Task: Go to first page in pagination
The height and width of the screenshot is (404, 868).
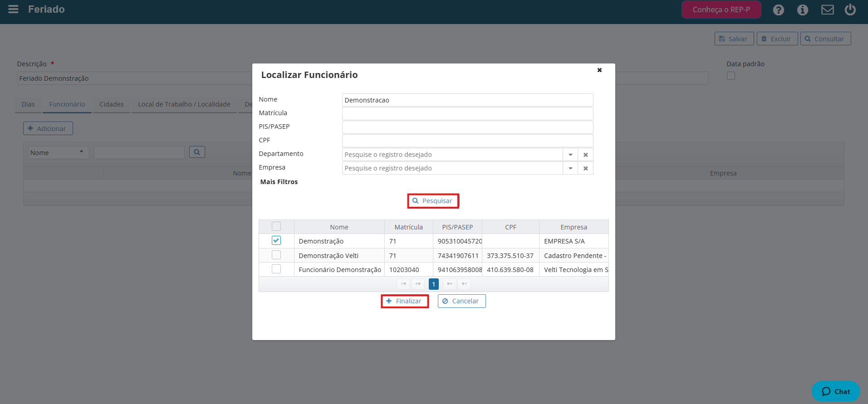Action: tap(403, 284)
